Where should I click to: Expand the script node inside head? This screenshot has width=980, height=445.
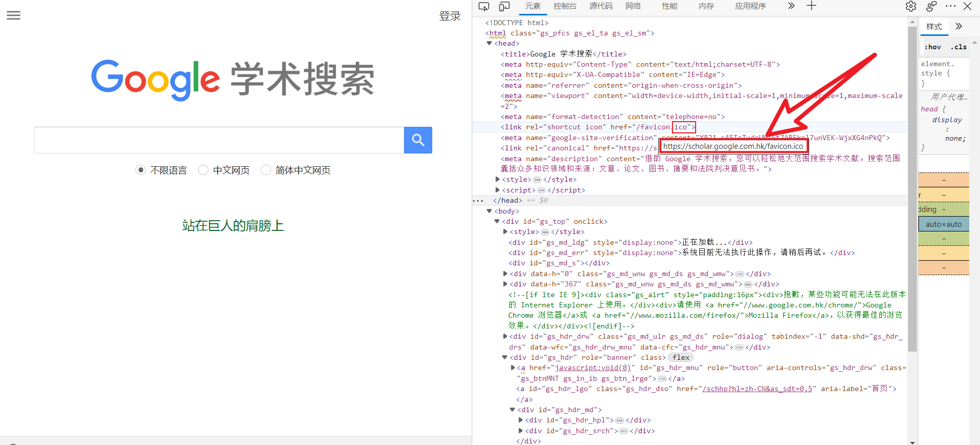pyautogui.click(x=497, y=190)
